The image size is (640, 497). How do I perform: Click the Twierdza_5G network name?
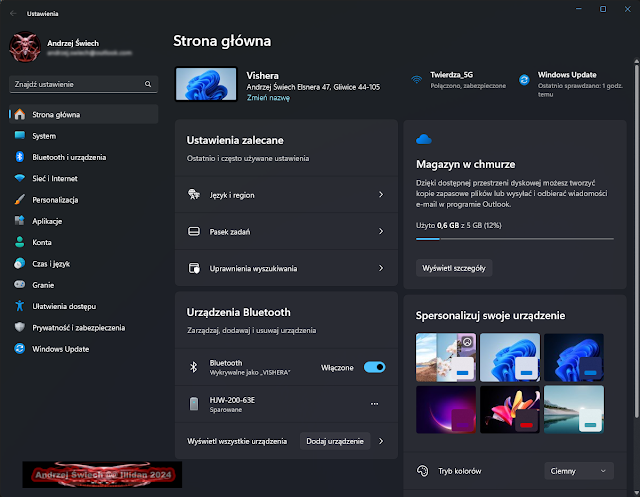click(x=451, y=75)
